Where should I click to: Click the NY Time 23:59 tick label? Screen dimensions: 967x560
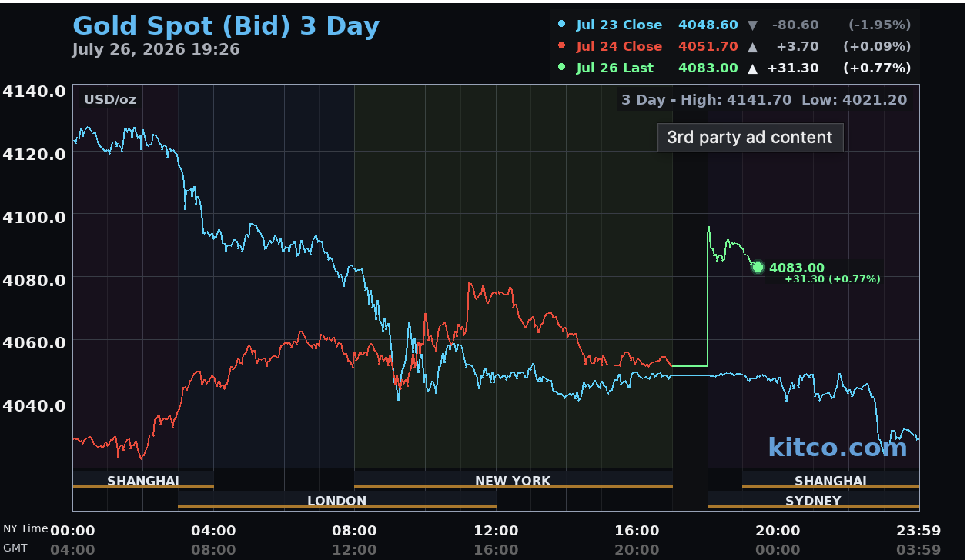[918, 530]
